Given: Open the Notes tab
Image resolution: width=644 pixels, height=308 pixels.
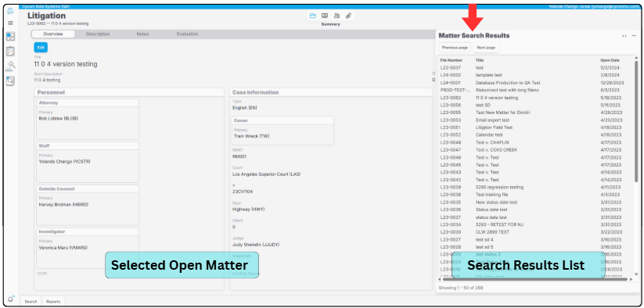Looking at the screenshot, I should click(142, 34).
